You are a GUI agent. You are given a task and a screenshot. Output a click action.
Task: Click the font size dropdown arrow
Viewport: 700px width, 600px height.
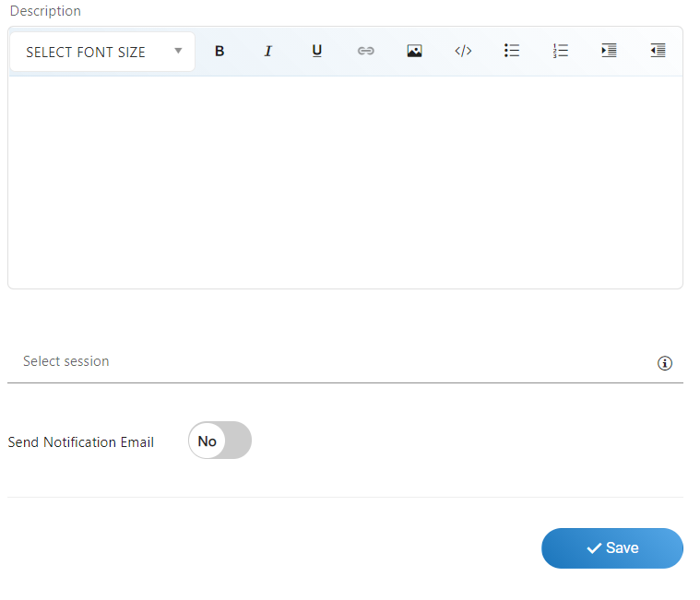178,52
